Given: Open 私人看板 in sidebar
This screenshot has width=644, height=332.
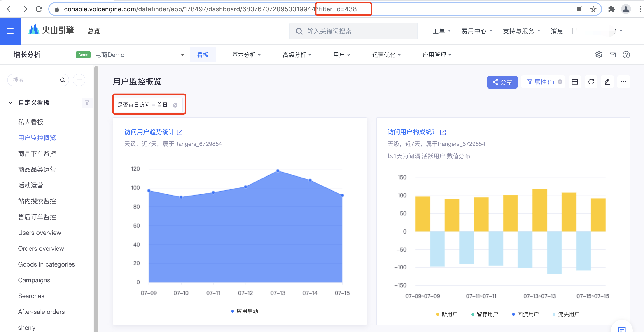Looking at the screenshot, I should click(x=30, y=122).
